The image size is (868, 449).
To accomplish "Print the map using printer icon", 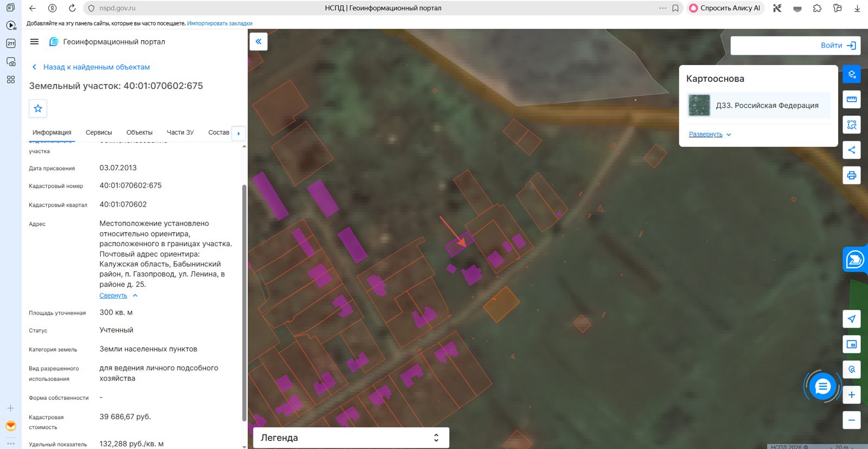I will point(852,175).
